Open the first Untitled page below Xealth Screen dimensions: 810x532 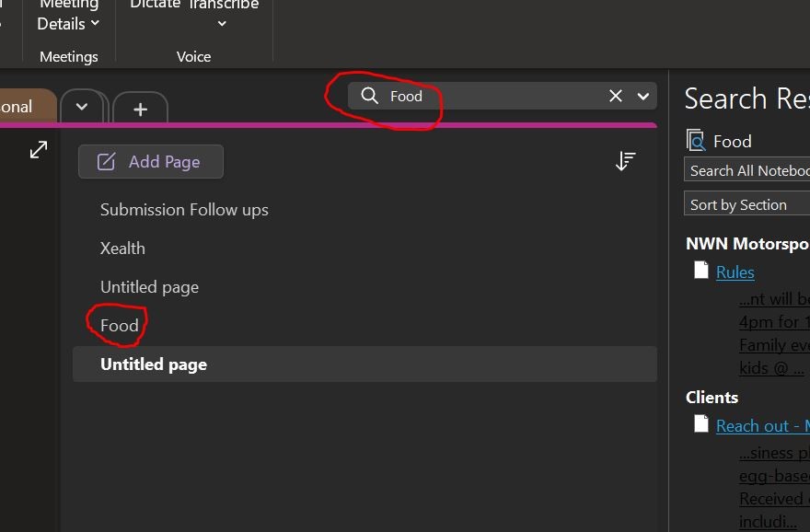pyautogui.click(x=149, y=287)
